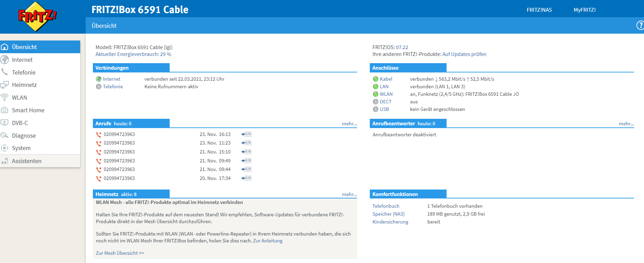Click the green Internet status globe icon

pos(99,79)
